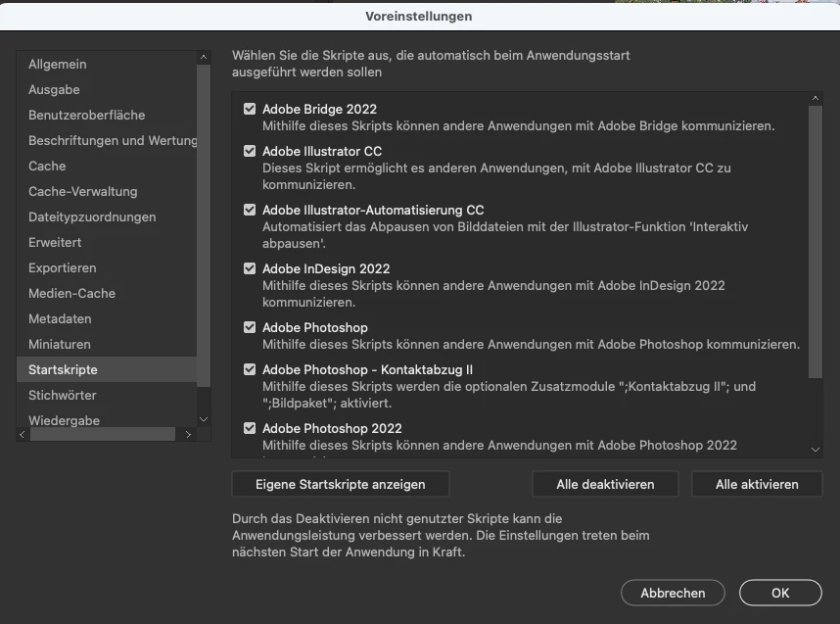Select Dateitypzuordnungen in the sidebar
840x624 pixels.
[x=107, y=216]
